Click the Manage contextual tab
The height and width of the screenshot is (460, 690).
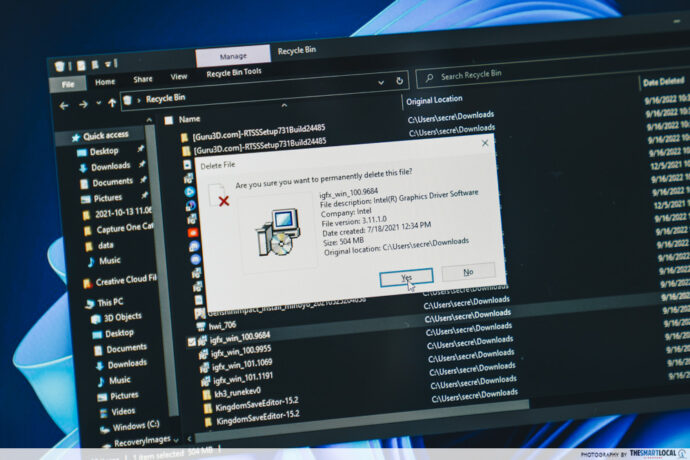tap(233, 56)
